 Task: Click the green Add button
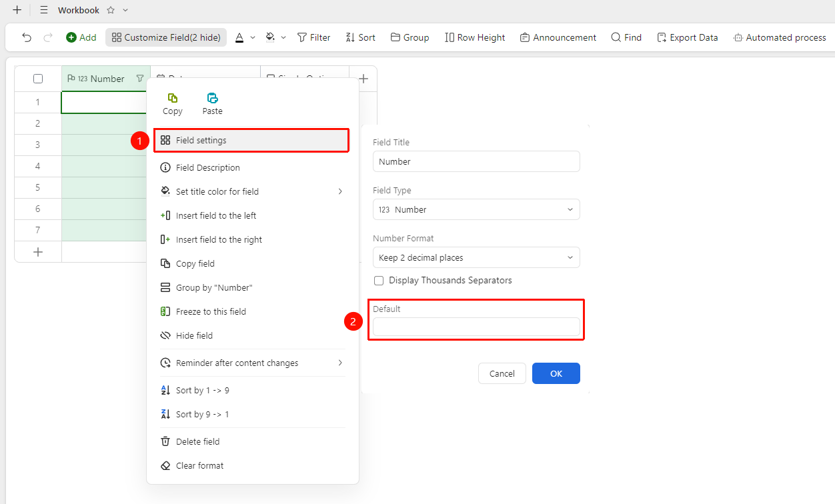tap(81, 37)
